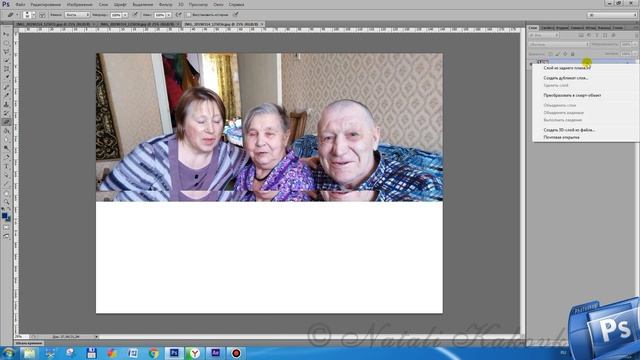Open the 'Шкала времени' timeline tab

coord(29,343)
